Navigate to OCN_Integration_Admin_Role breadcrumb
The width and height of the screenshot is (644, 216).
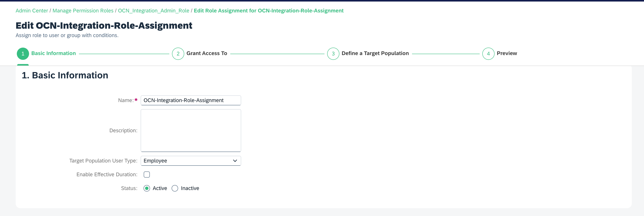[153, 11]
